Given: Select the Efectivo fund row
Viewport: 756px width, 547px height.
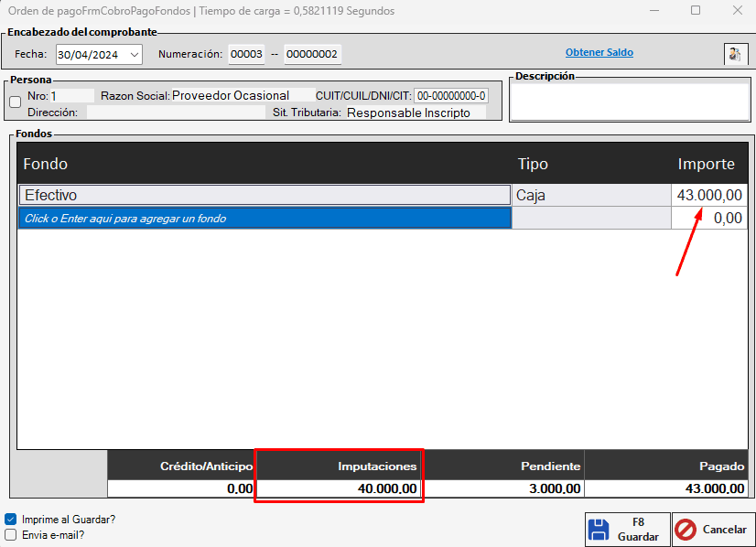Looking at the screenshot, I should click(x=264, y=195).
